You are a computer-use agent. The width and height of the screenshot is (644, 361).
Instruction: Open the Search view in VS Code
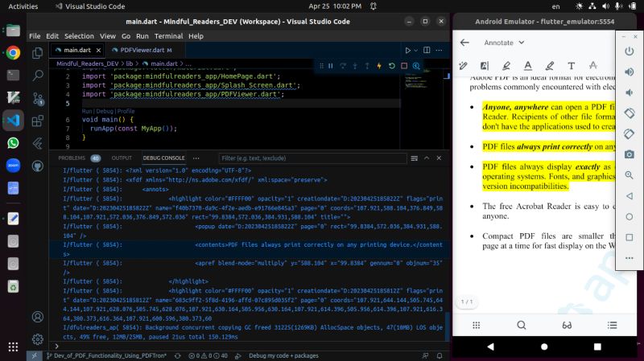click(38, 75)
